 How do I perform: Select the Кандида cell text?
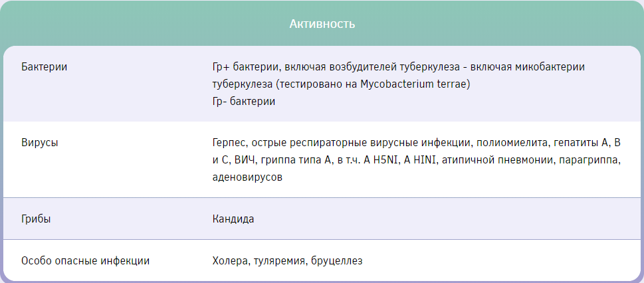coord(233,219)
